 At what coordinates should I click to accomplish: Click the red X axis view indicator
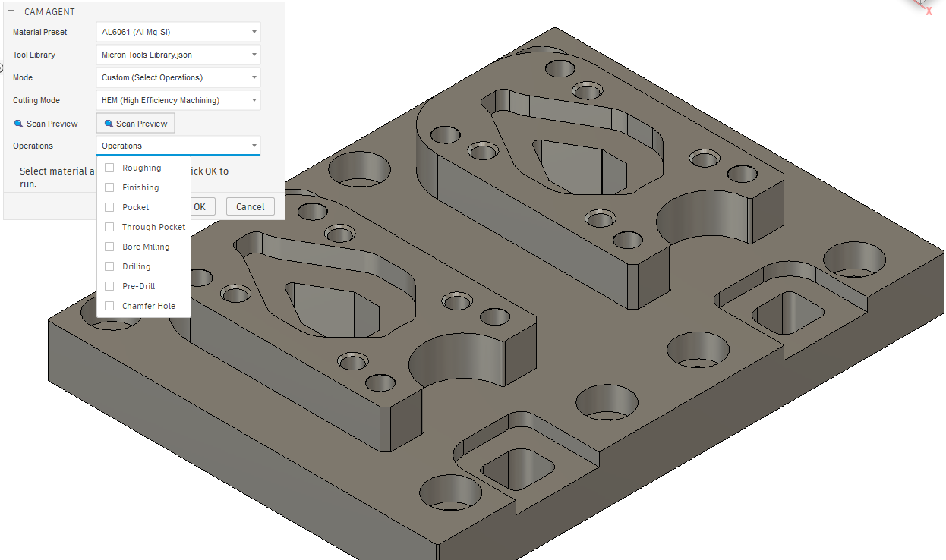coord(928,10)
